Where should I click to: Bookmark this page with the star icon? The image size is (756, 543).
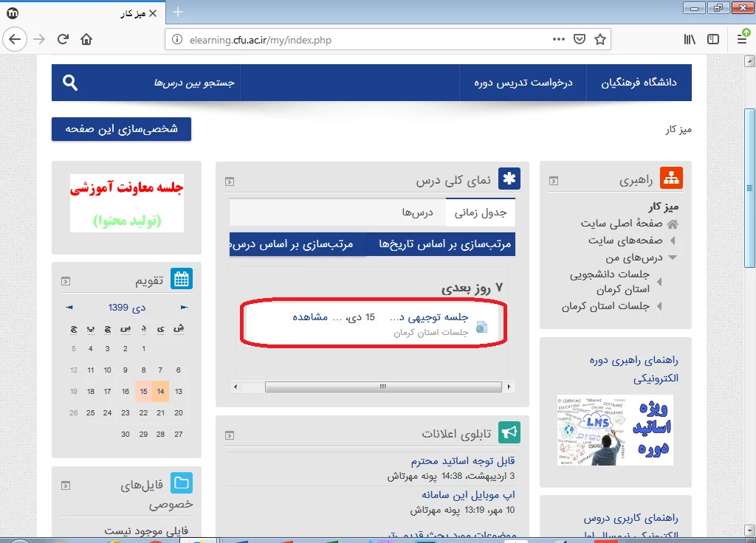coord(599,39)
